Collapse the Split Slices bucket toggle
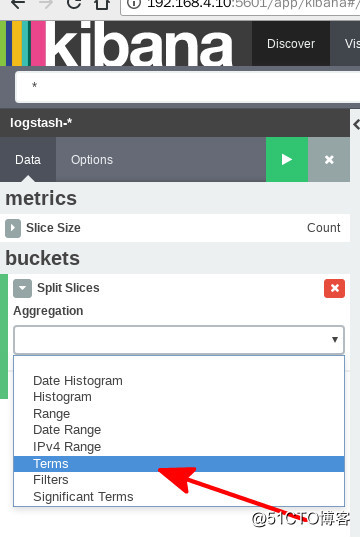The height and width of the screenshot is (537, 360). (x=22, y=288)
